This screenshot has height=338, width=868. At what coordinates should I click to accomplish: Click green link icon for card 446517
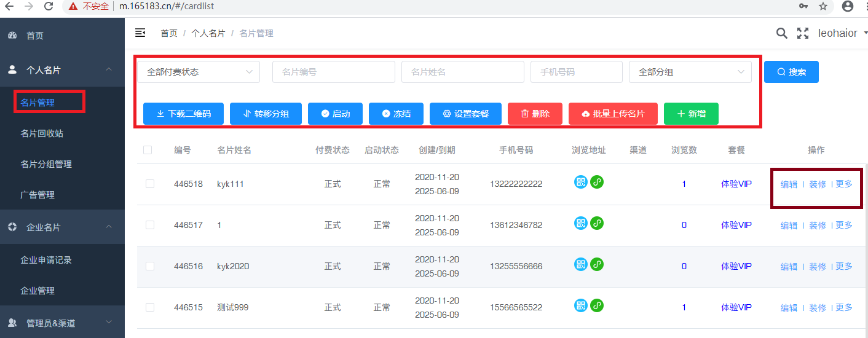tap(597, 223)
